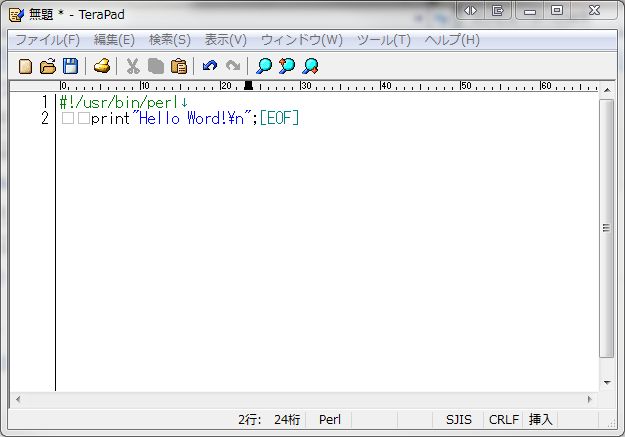Click the ruler at column 30 mark

pos(305,86)
